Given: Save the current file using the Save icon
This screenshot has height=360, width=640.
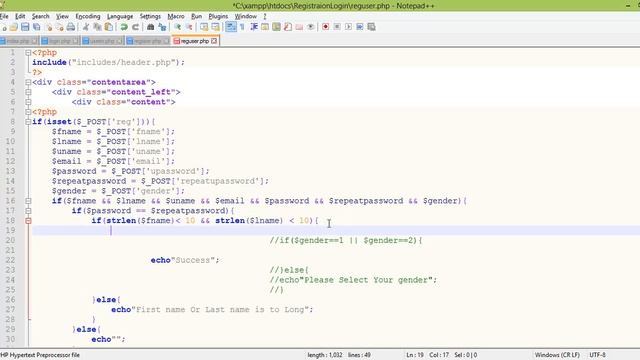Looking at the screenshot, I should (x=25, y=27).
